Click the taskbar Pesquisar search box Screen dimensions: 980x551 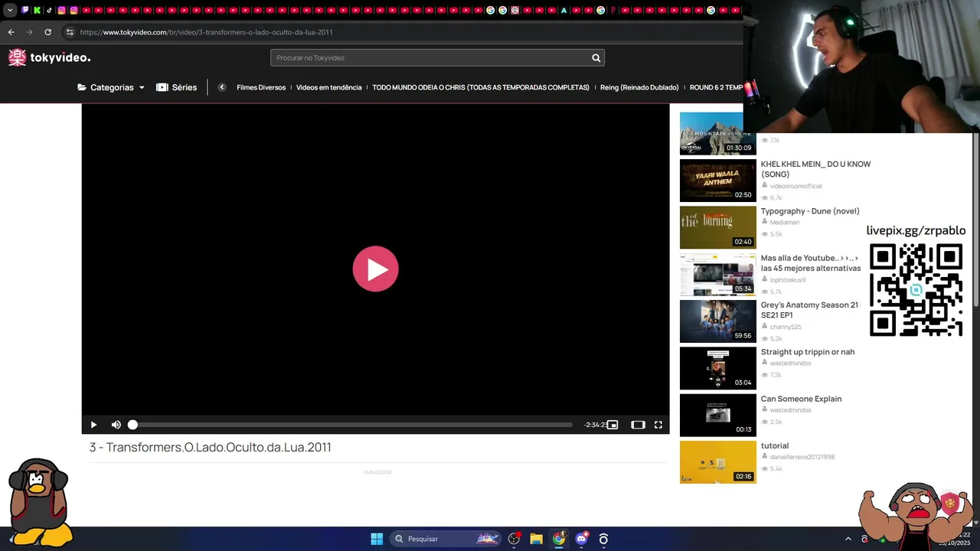tap(445, 539)
